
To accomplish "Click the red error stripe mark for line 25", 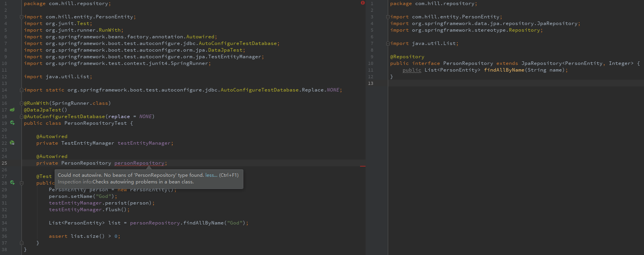I will [x=362, y=166].
